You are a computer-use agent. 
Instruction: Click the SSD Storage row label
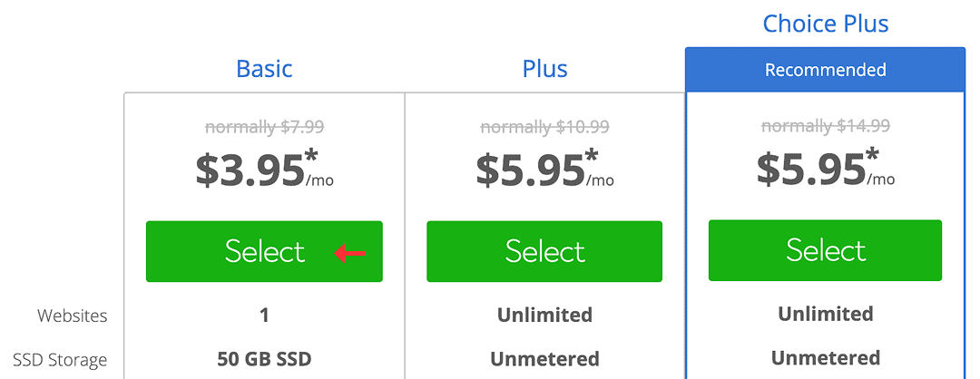click(x=60, y=360)
